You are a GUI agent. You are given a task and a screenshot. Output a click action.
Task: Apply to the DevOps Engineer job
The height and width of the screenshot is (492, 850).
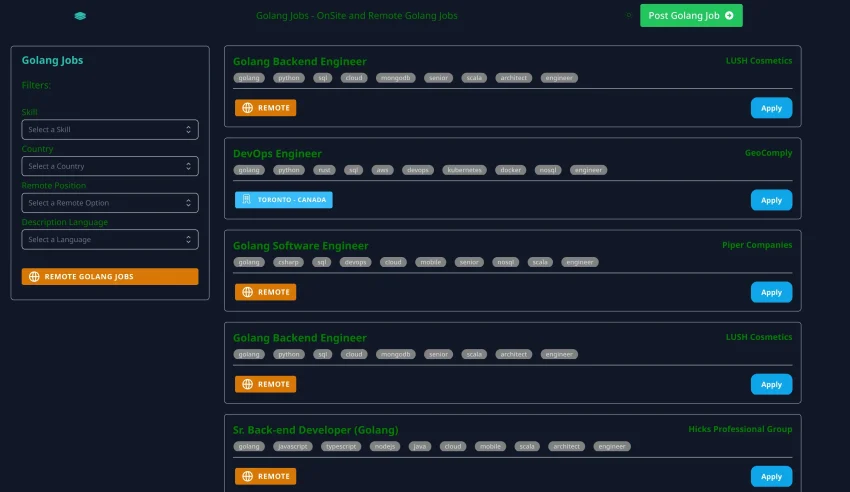coord(771,200)
